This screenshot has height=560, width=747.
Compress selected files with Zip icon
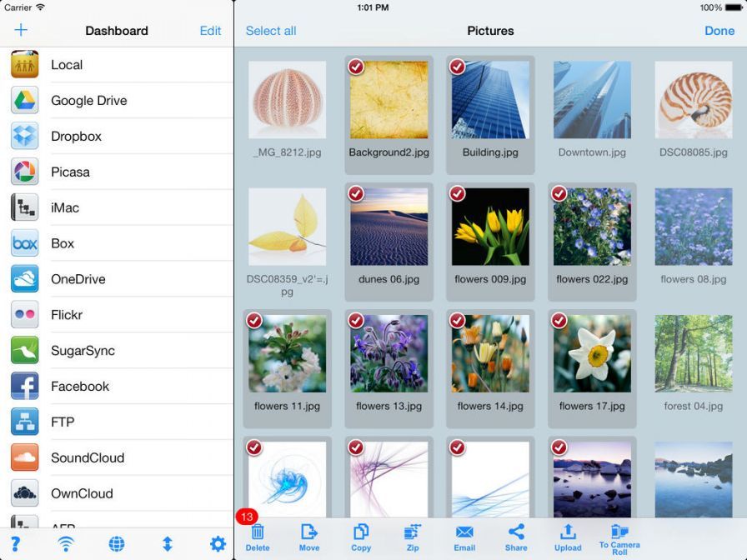[413, 532]
